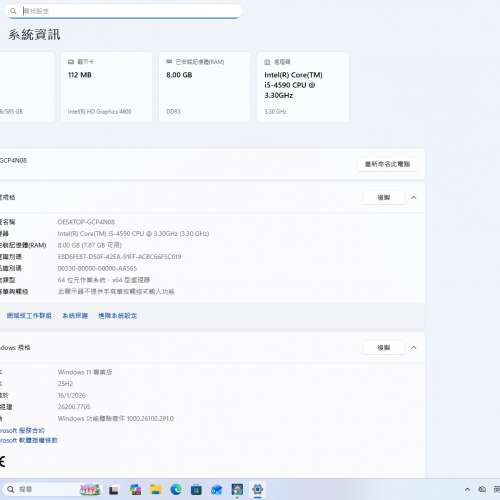Launch Microsoft Edge from the taskbar
Image resolution: width=500 pixels, height=500 pixels.
[176, 489]
